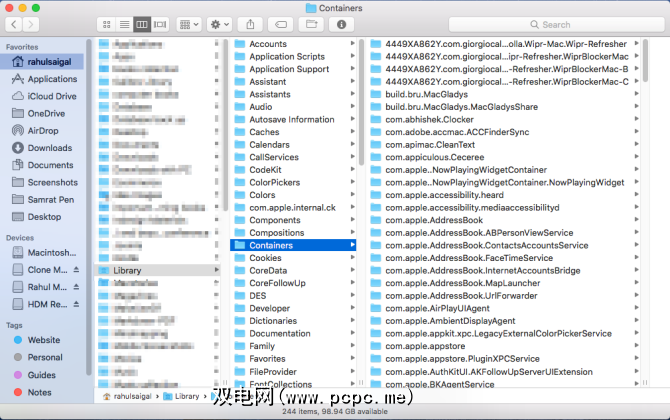Select the Containers folder row
The height and width of the screenshot is (420, 670).
coord(293,245)
